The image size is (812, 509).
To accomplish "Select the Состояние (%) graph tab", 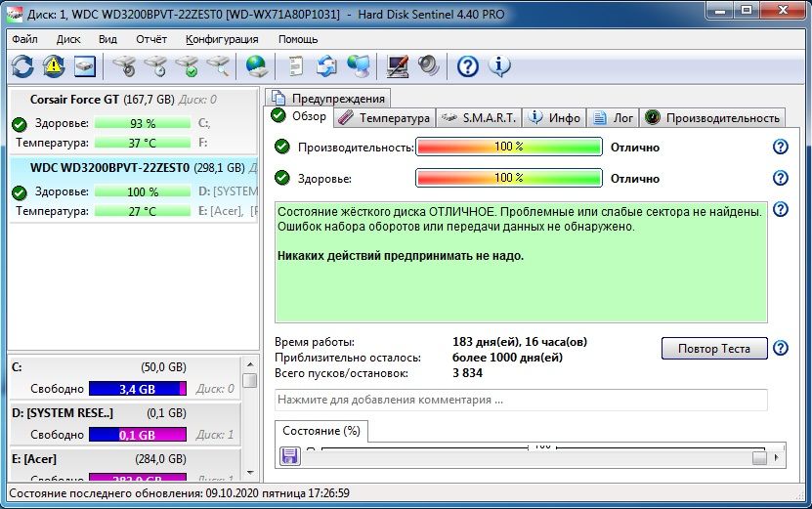I will click(x=321, y=431).
